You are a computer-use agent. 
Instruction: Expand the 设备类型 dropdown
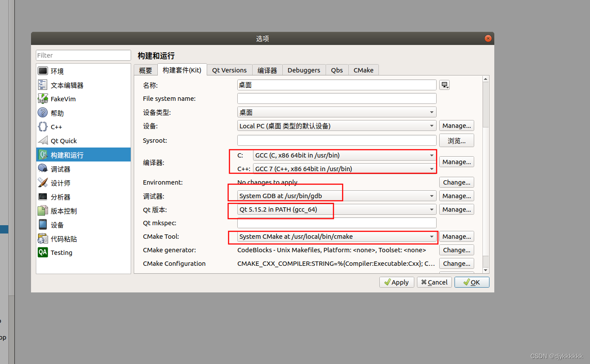[x=337, y=112]
